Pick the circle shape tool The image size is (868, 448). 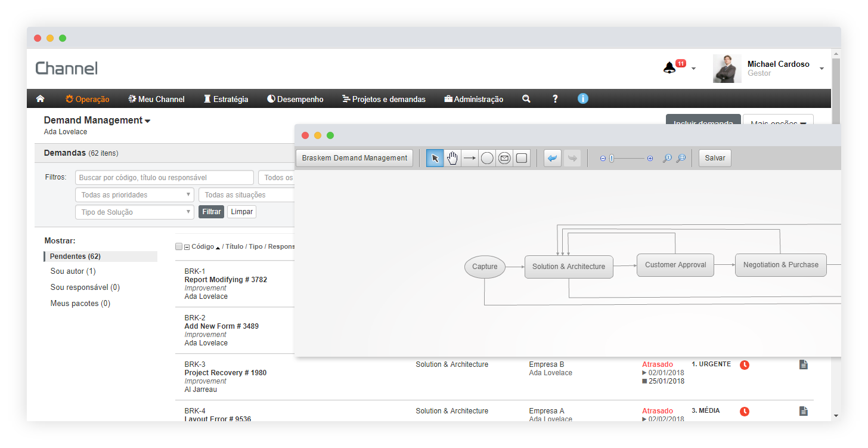click(x=487, y=158)
